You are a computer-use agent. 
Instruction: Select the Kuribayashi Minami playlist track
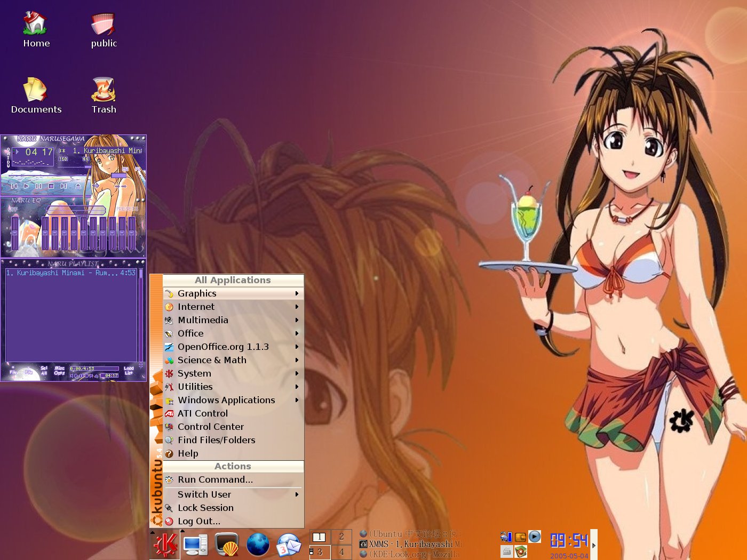[71, 273]
